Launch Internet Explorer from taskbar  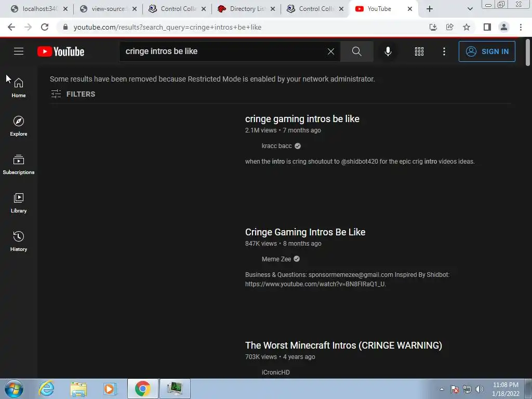(46, 389)
